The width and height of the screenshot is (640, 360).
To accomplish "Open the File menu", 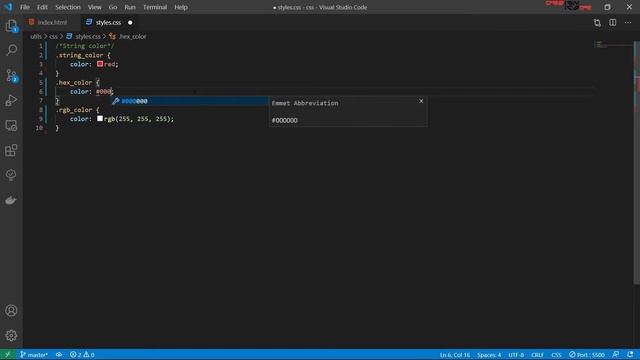I will pos(25,7).
